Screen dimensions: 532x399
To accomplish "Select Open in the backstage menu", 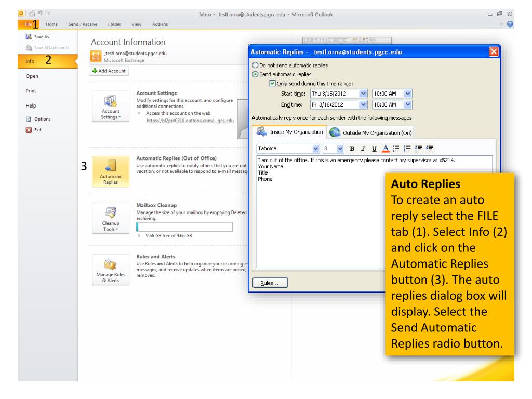I will tap(32, 76).
